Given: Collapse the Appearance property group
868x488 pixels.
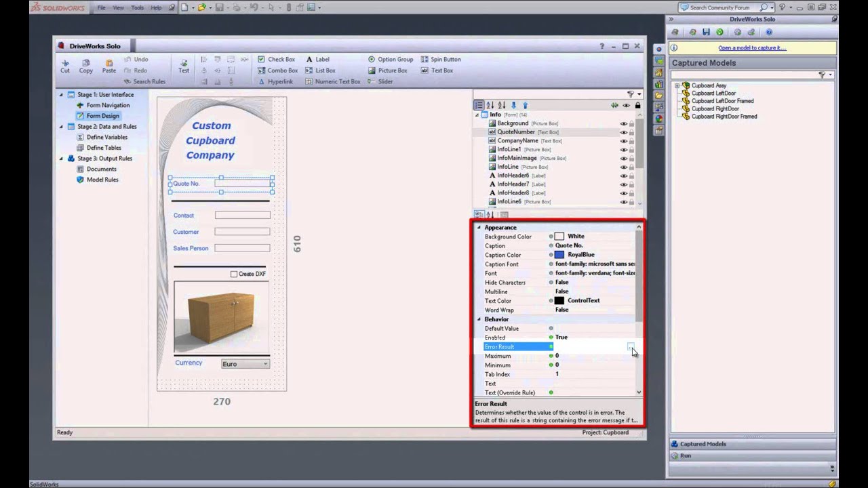Looking at the screenshot, I should (x=479, y=228).
